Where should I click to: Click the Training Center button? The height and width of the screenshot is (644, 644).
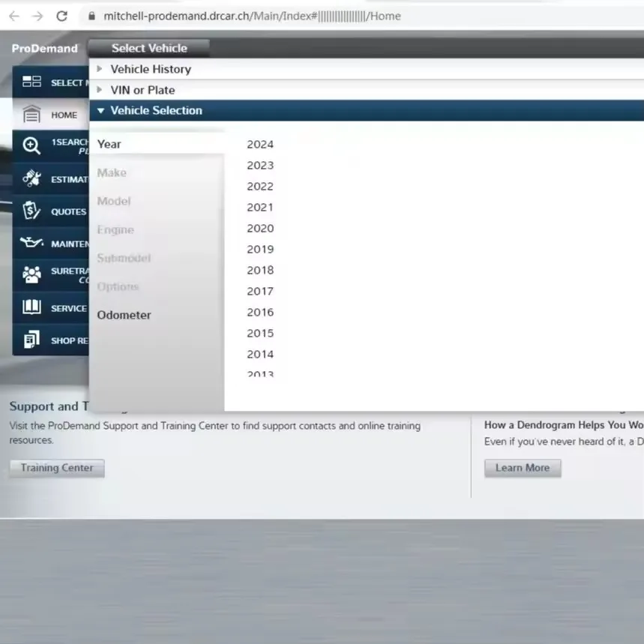(57, 468)
